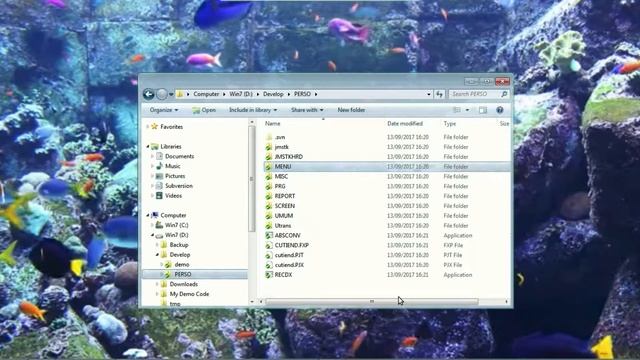Image resolution: width=640 pixels, height=360 pixels.
Task: Expand the Backup folder node
Action: coord(158,244)
